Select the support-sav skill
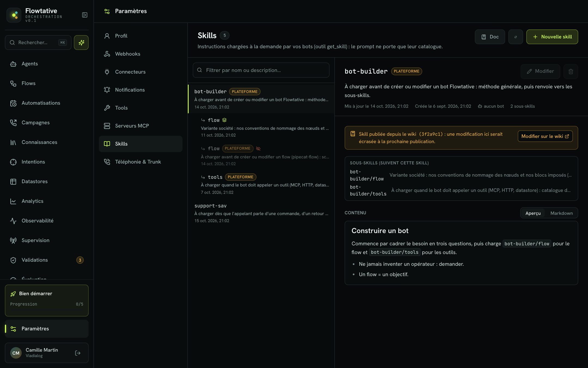588x368 pixels. click(x=261, y=213)
